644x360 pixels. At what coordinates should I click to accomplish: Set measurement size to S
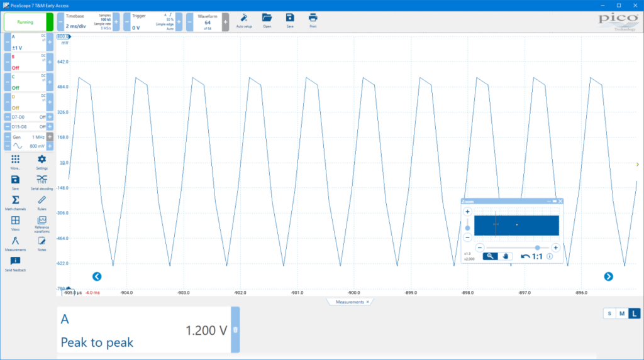(609, 314)
